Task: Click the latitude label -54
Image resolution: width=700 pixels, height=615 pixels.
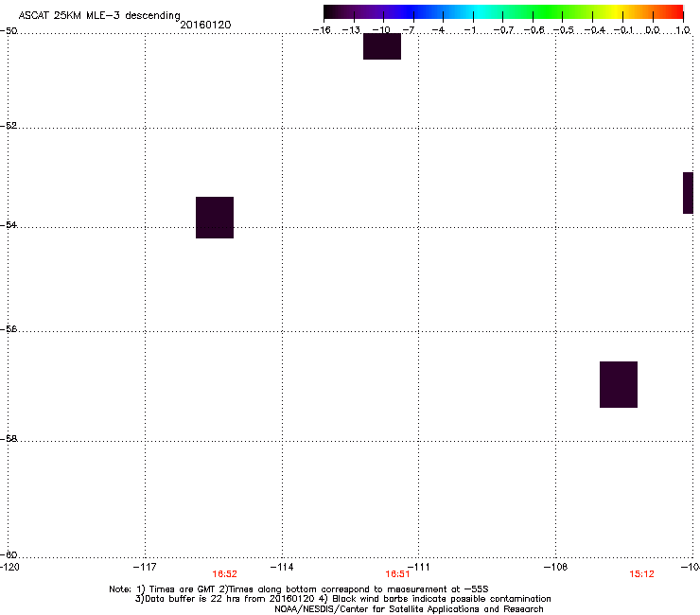Action: [9, 224]
